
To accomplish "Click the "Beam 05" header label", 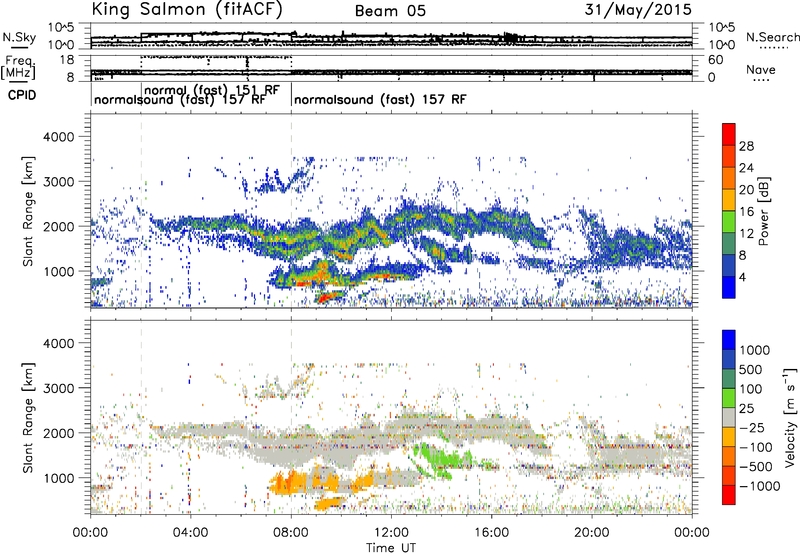I will 390,11.
